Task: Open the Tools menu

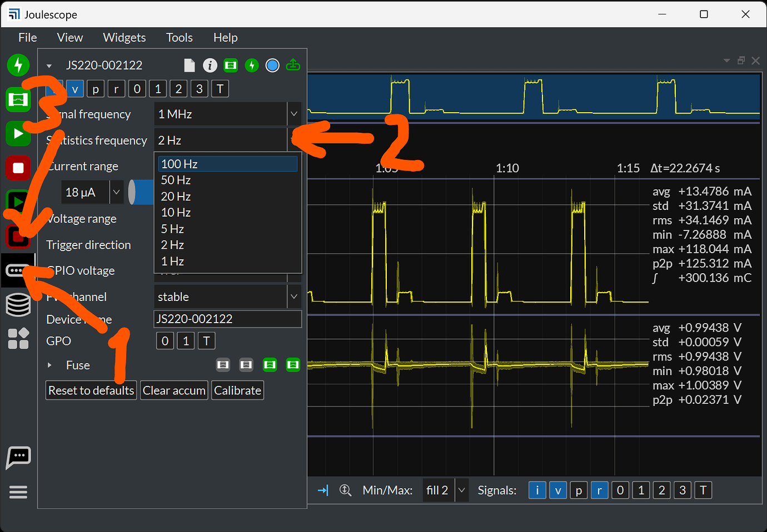Action: [180, 38]
